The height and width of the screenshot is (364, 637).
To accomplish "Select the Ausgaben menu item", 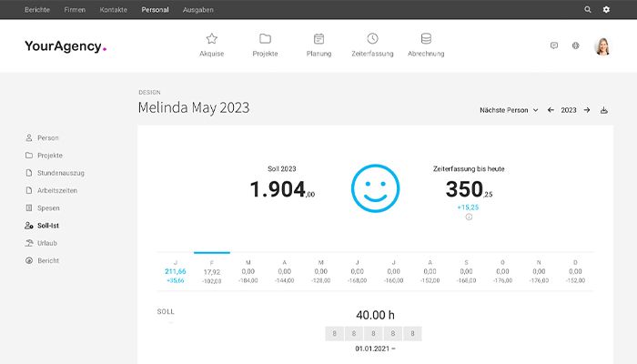I will (x=197, y=10).
